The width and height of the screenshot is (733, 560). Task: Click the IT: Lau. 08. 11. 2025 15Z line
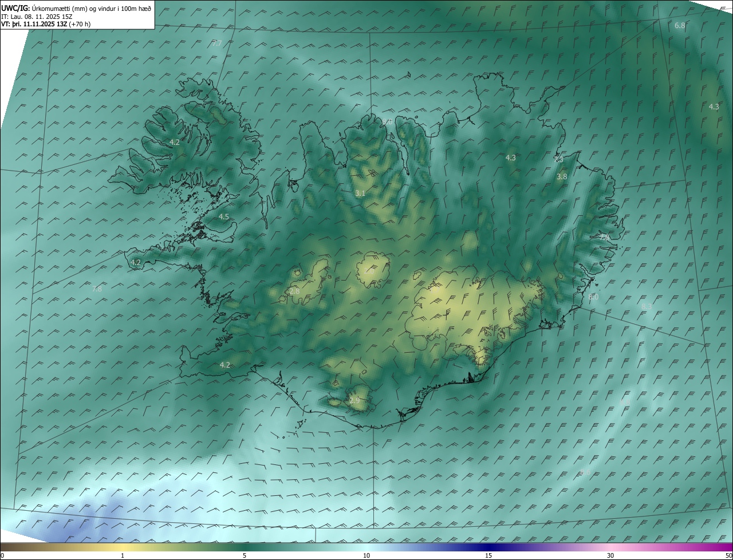37,16
